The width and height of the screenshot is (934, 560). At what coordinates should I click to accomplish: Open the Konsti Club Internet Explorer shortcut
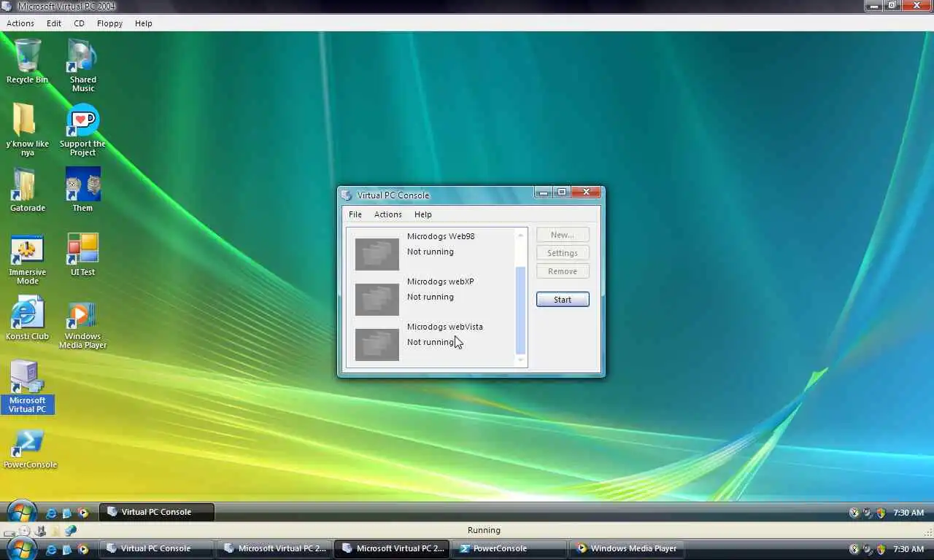click(x=27, y=318)
